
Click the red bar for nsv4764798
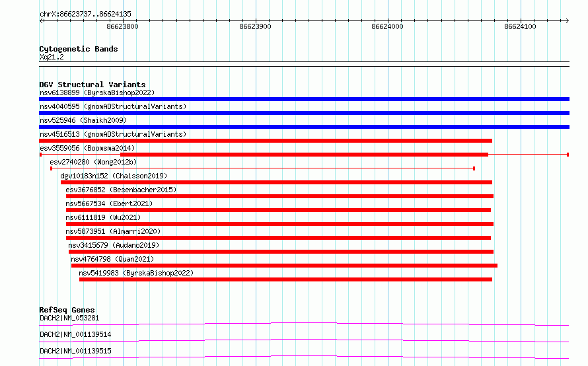tap(284, 266)
